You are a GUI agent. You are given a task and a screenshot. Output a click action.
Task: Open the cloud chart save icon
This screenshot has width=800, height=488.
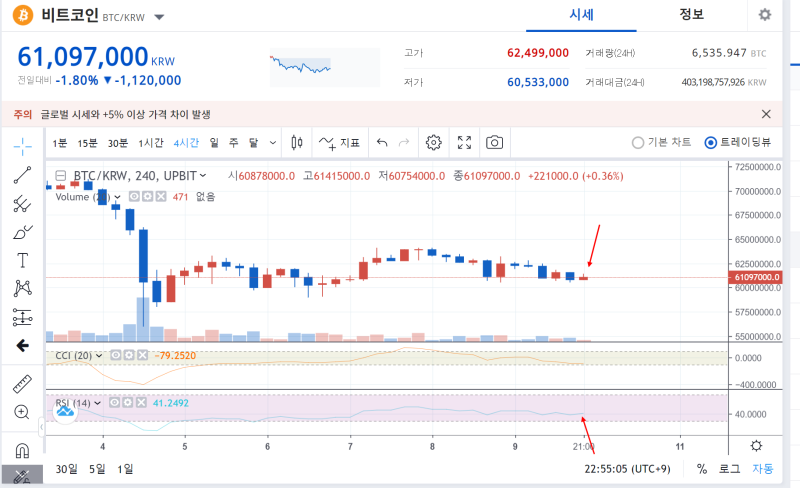pyautogui.click(x=65, y=411)
